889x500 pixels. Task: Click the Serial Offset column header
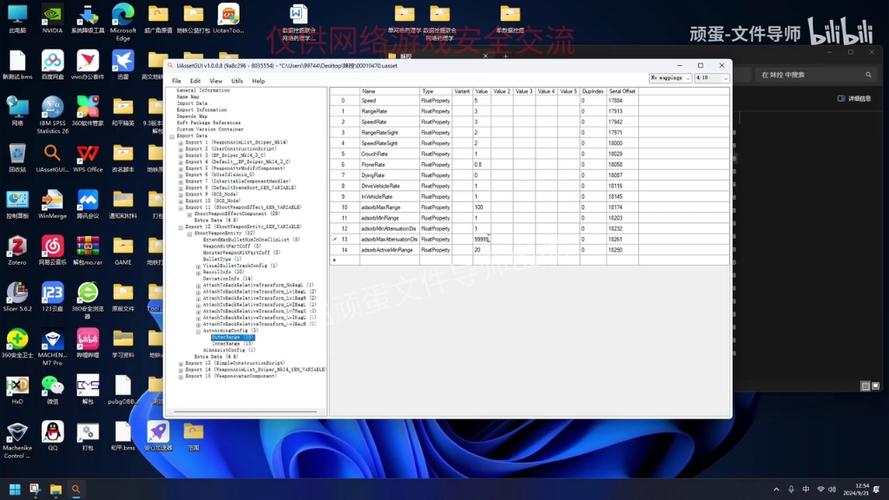point(622,91)
